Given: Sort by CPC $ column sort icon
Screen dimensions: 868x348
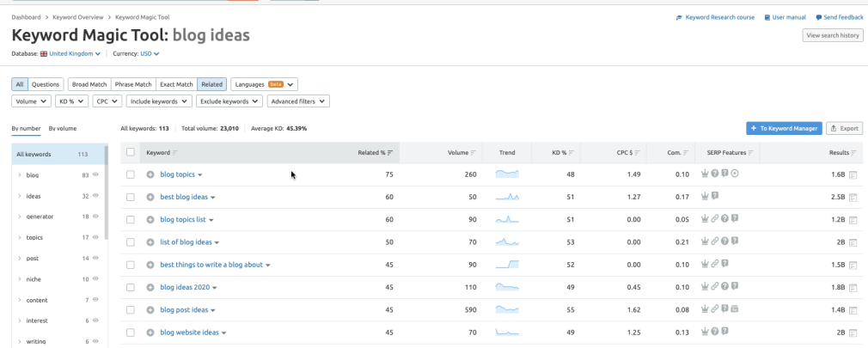Looking at the screenshot, I should click(638, 153).
